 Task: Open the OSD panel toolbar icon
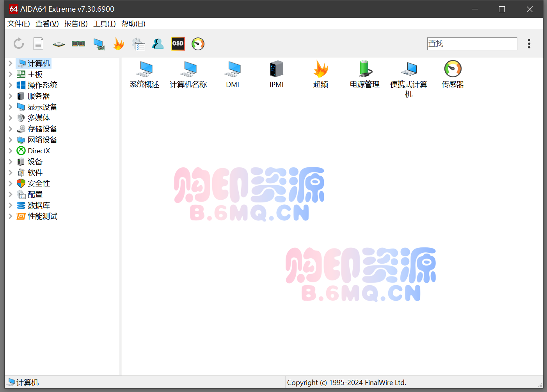click(x=178, y=44)
